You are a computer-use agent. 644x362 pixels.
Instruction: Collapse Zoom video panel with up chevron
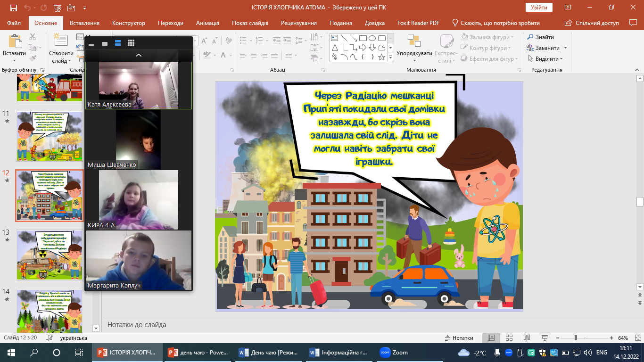(x=139, y=55)
